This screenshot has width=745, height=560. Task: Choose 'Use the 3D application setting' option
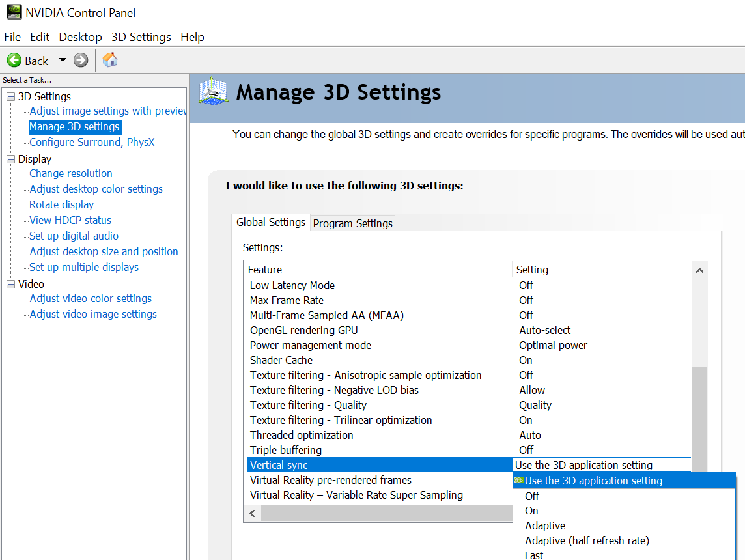click(x=625, y=481)
